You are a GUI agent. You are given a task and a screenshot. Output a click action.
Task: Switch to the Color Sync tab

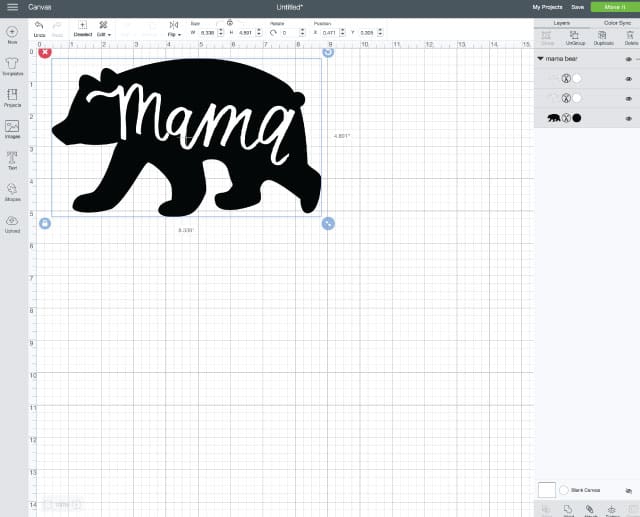click(617, 23)
